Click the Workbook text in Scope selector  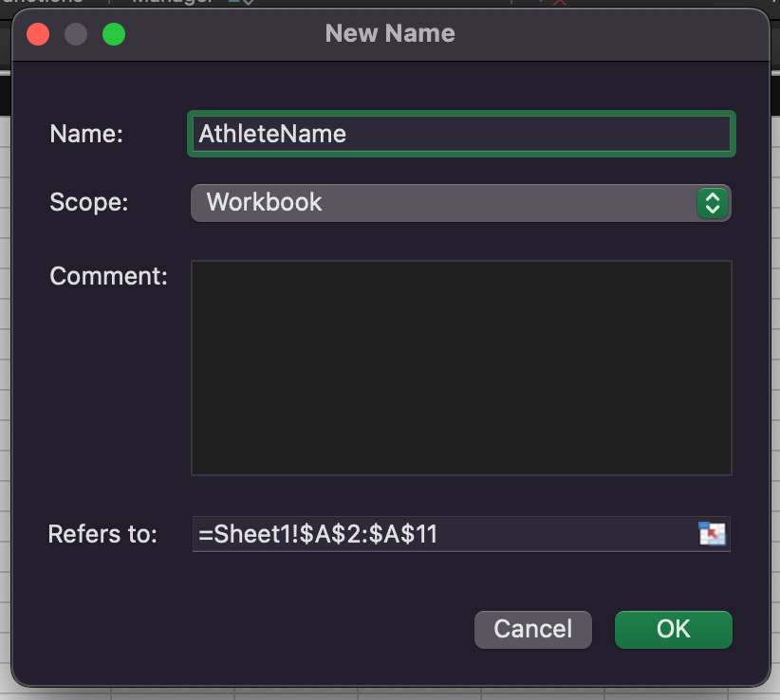[264, 202]
